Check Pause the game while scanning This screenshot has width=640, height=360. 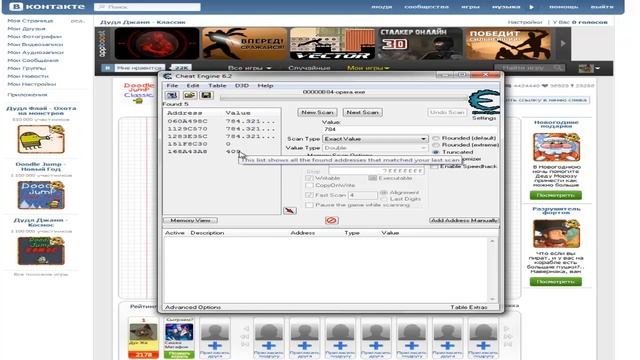point(309,205)
